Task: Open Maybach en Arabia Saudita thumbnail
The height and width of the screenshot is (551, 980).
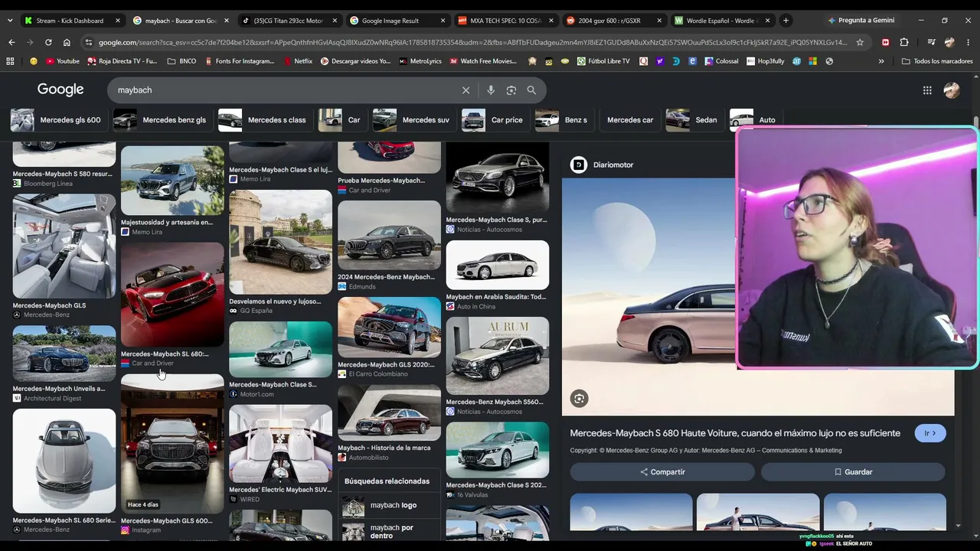Action: pos(498,265)
